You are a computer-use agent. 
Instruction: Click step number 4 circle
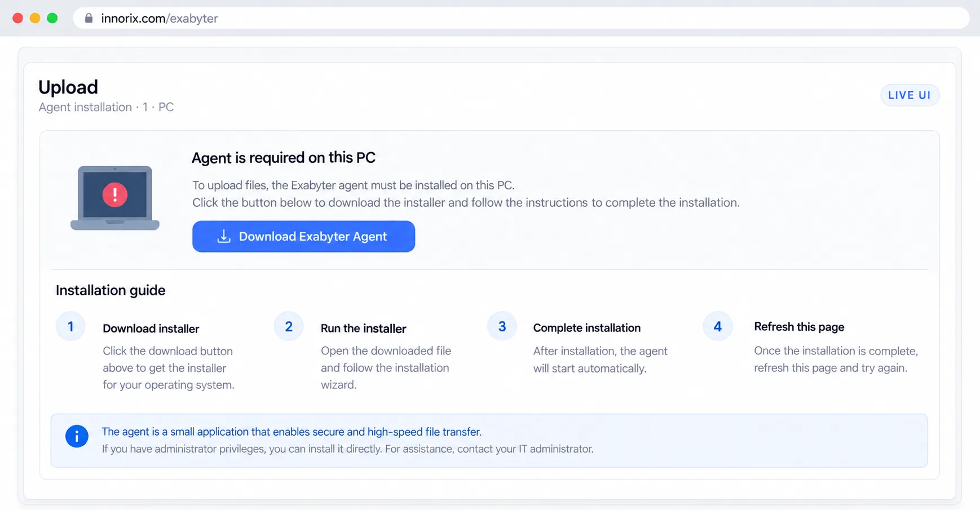click(x=717, y=326)
